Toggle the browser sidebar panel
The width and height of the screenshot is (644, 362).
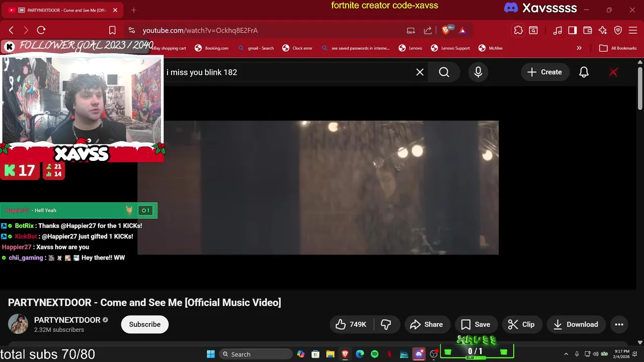tap(573, 30)
